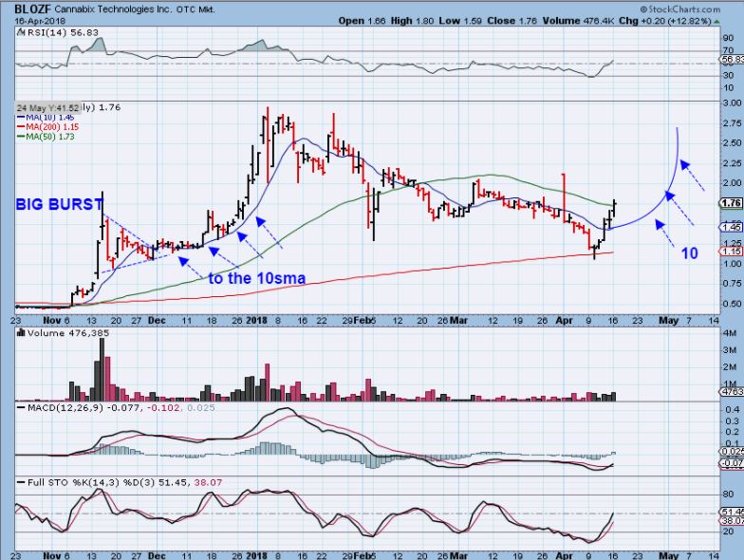
Task: Click the Close 1.76 header value
Action: point(511,21)
